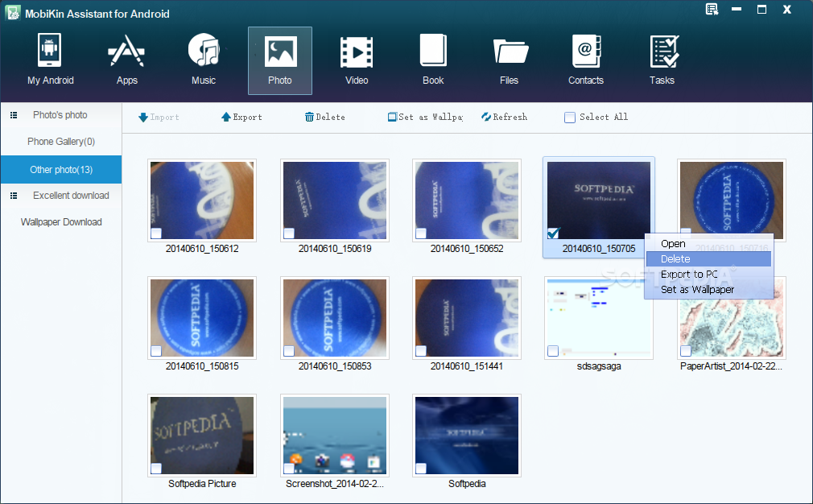This screenshot has height=504, width=813.
Task: Click the PaperArtist_2014-02-22... file name
Action: point(731,366)
